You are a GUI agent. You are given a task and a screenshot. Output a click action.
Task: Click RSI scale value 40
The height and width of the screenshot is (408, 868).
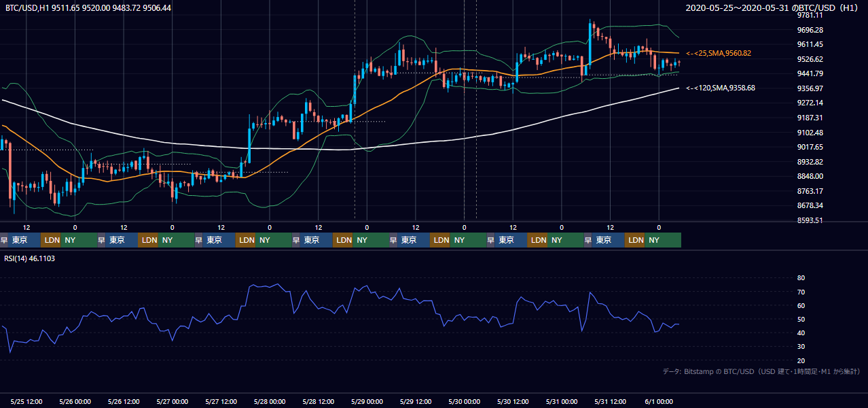pos(801,333)
